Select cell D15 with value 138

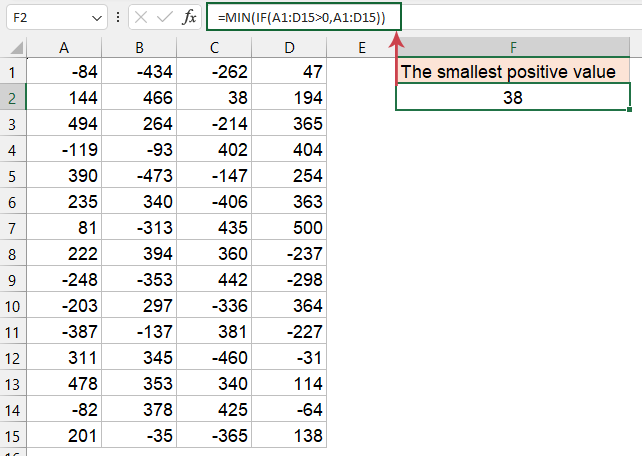pyautogui.click(x=289, y=436)
